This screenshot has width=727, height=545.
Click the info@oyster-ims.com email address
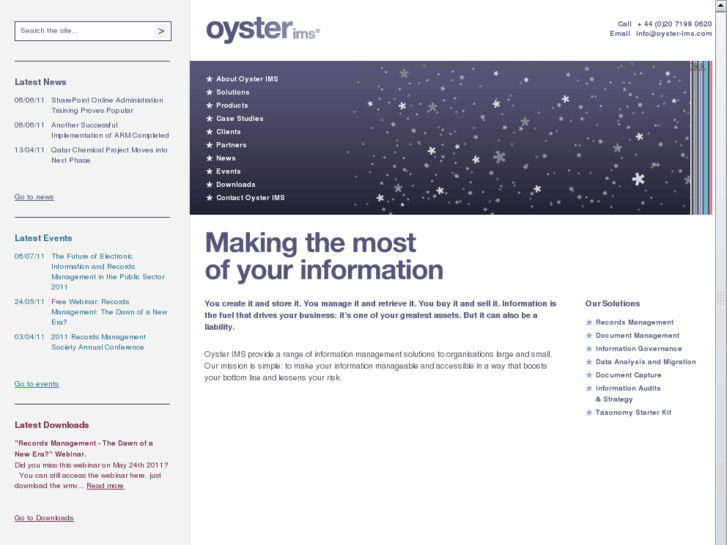(674, 33)
